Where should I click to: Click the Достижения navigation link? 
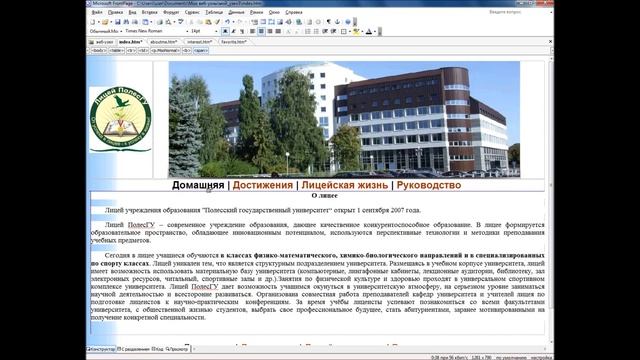coord(262,185)
